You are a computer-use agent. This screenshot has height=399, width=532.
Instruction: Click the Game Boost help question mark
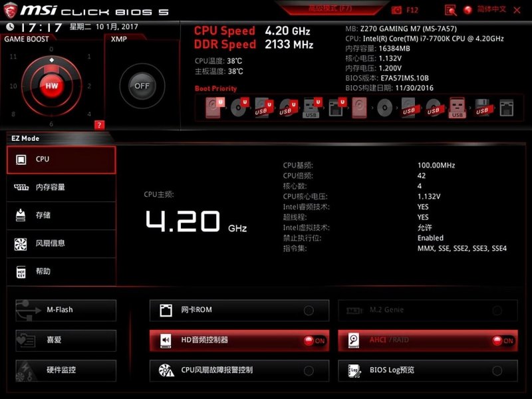(x=99, y=125)
